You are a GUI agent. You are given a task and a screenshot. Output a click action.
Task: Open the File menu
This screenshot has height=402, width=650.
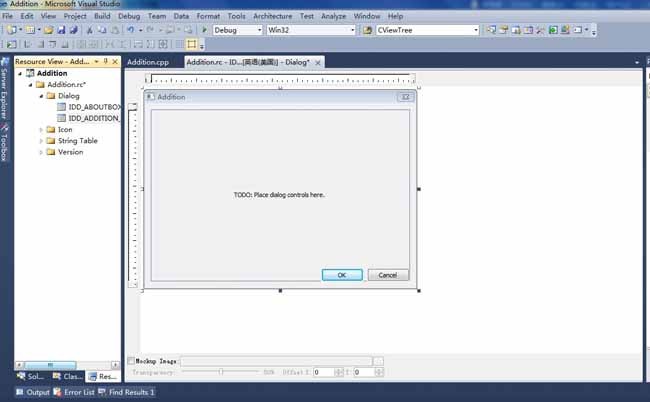(x=7, y=16)
